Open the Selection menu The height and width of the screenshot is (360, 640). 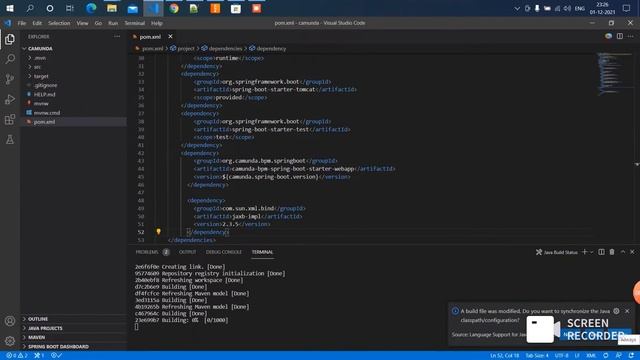click(59, 23)
